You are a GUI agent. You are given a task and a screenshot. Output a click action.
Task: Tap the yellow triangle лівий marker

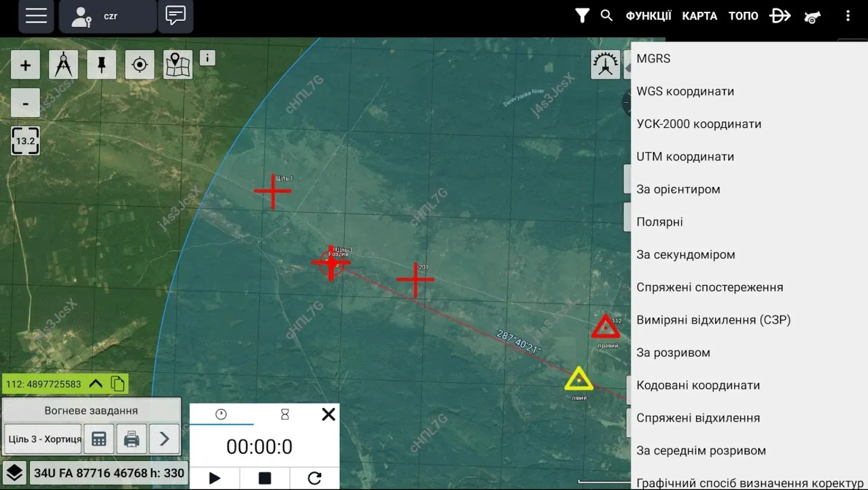point(579,379)
